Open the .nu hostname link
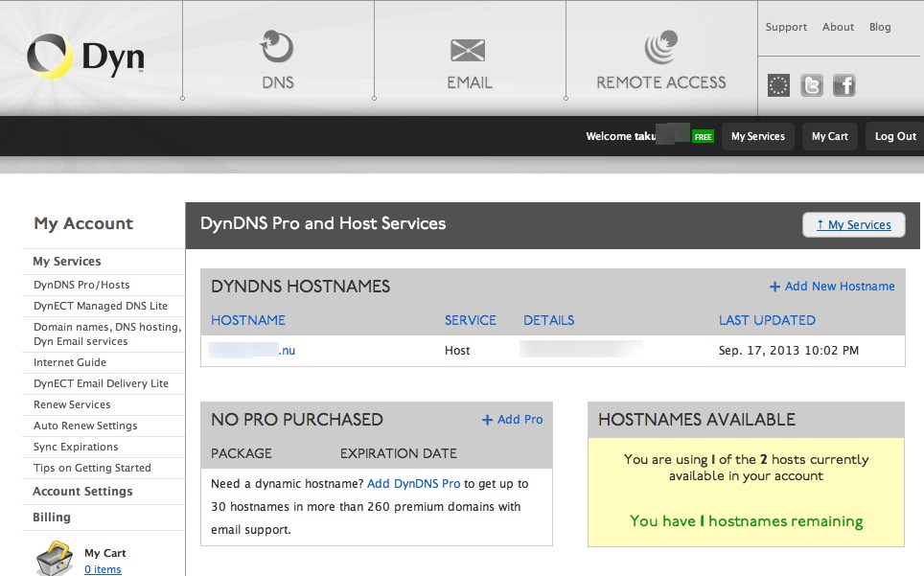This screenshot has width=924, height=576. point(252,351)
